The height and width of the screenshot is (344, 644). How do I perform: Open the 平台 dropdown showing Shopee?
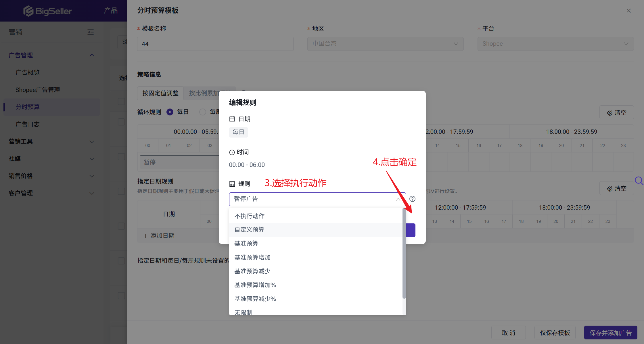click(x=555, y=44)
